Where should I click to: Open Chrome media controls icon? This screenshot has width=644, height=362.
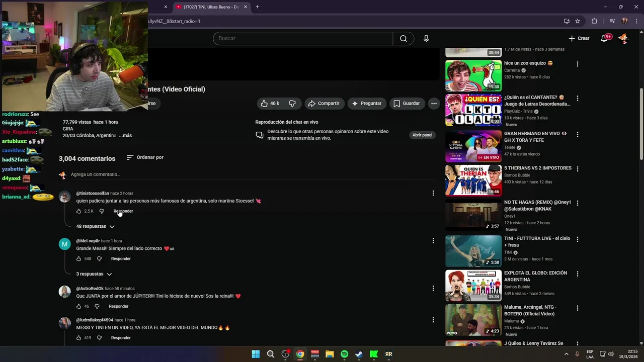pos(612,21)
